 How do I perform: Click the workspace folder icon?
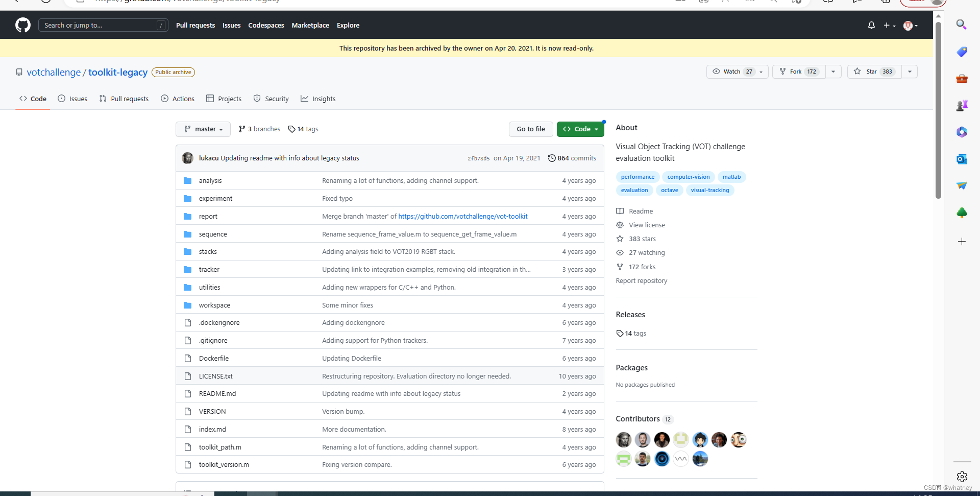188,305
